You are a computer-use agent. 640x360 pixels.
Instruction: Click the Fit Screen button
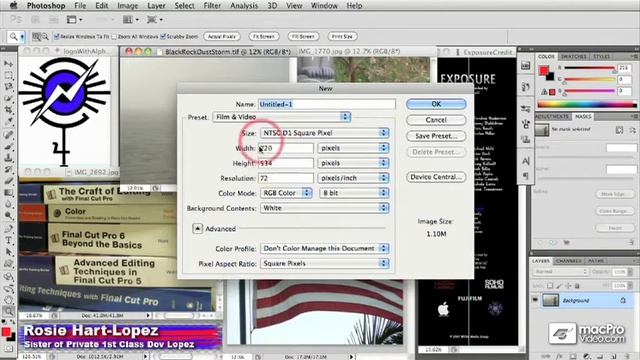(x=264, y=36)
